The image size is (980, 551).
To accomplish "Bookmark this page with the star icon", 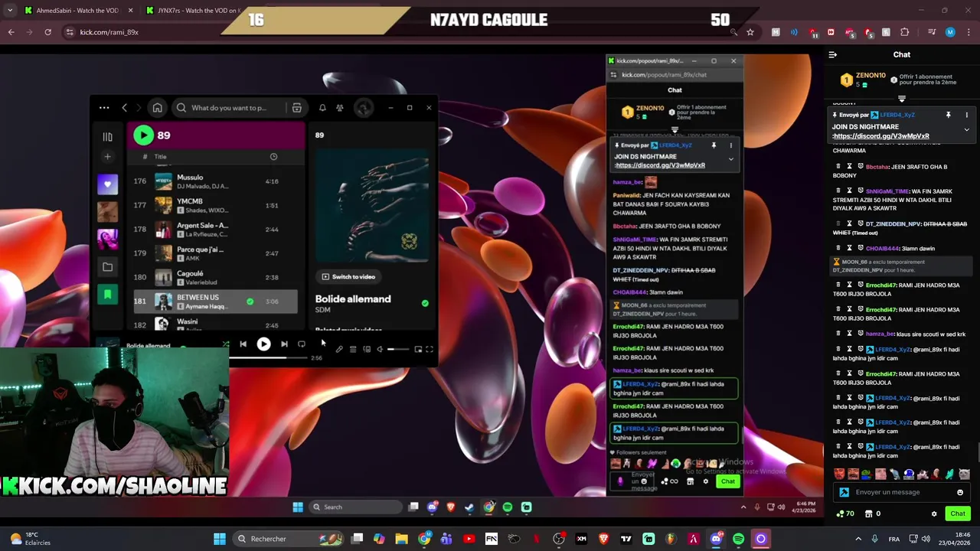I will (750, 32).
